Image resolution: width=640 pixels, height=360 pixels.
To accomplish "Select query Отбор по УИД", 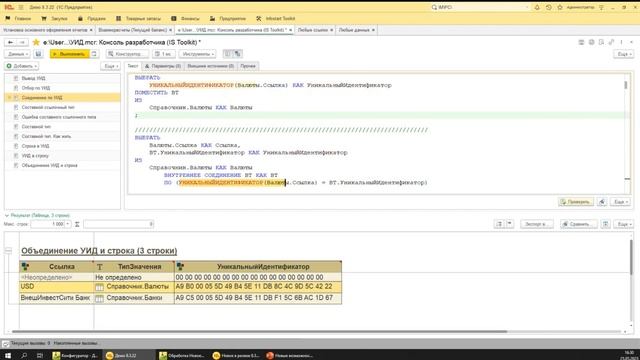I will (x=62, y=88).
